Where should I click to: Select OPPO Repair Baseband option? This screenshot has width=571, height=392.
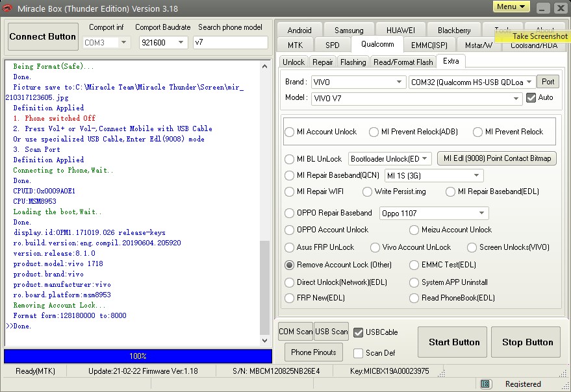pos(290,213)
